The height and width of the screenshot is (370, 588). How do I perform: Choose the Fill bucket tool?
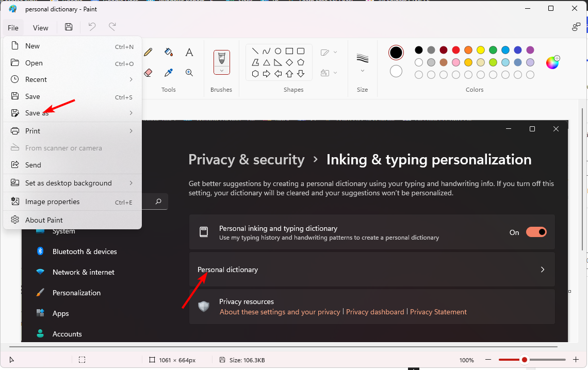pyautogui.click(x=169, y=52)
